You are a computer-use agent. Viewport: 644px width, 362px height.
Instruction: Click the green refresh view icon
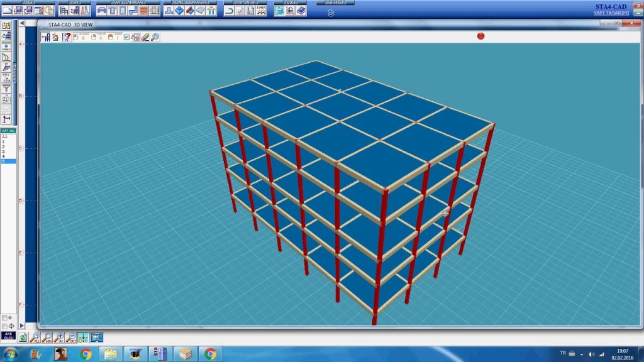point(23,337)
